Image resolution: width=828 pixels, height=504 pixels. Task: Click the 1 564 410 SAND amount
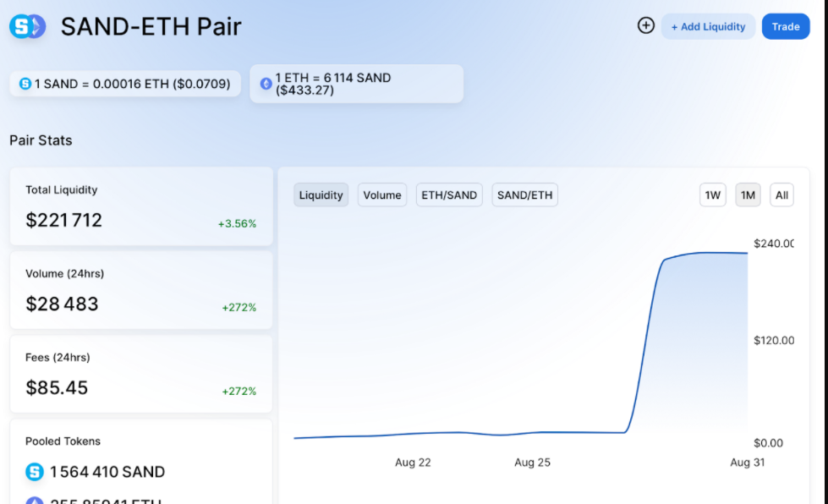point(107,471)
